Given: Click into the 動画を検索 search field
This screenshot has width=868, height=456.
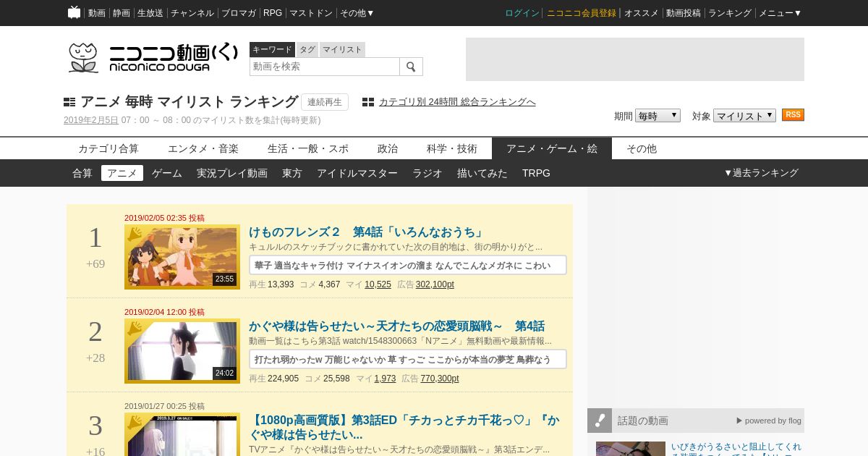Looking at the screenshot, I should pyautogui.click(x=325, y=67).
